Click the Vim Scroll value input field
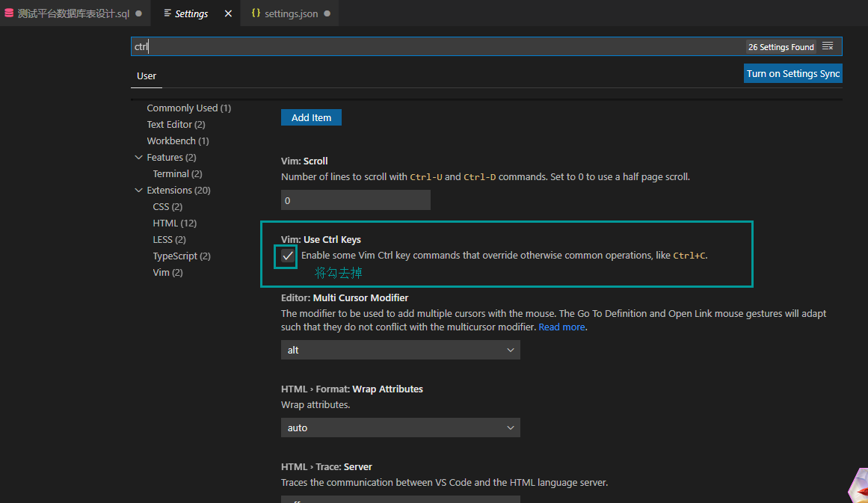 [355, 200]
